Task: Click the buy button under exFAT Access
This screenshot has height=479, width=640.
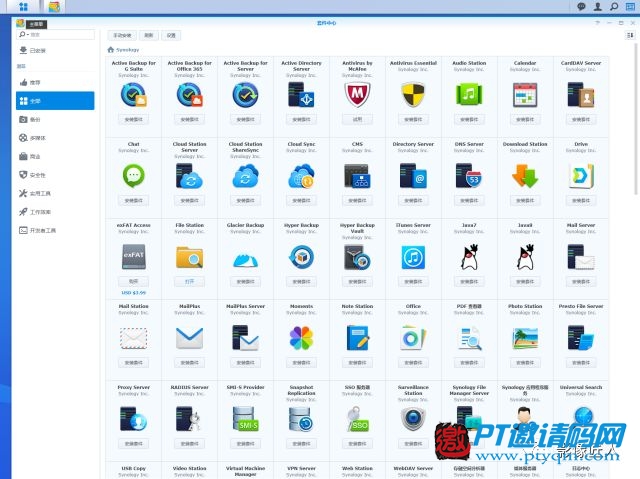Action: pyautogui.click(x=133, y=282)
